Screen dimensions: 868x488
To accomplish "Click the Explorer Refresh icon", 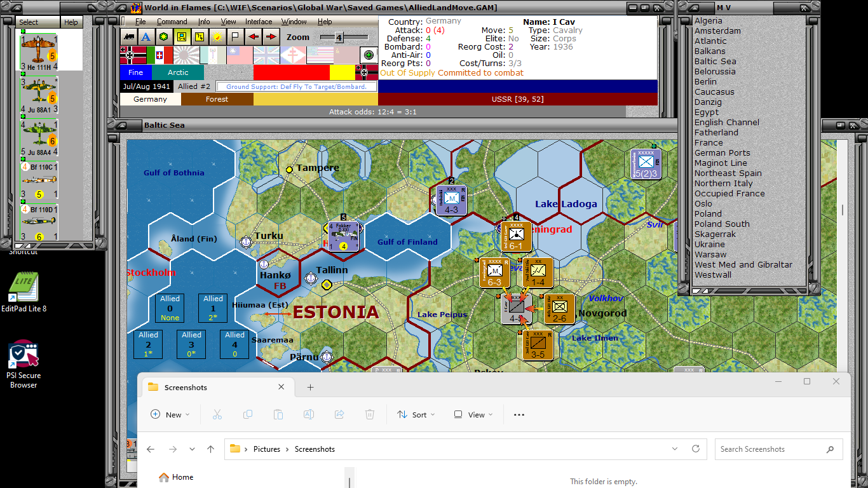I will (x=696, y=449).
